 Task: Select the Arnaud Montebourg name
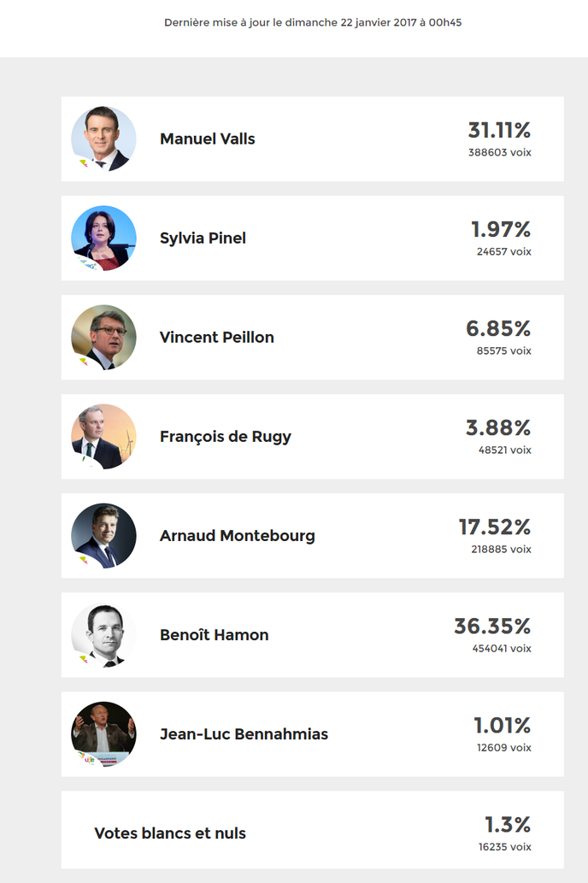(237, 536)
